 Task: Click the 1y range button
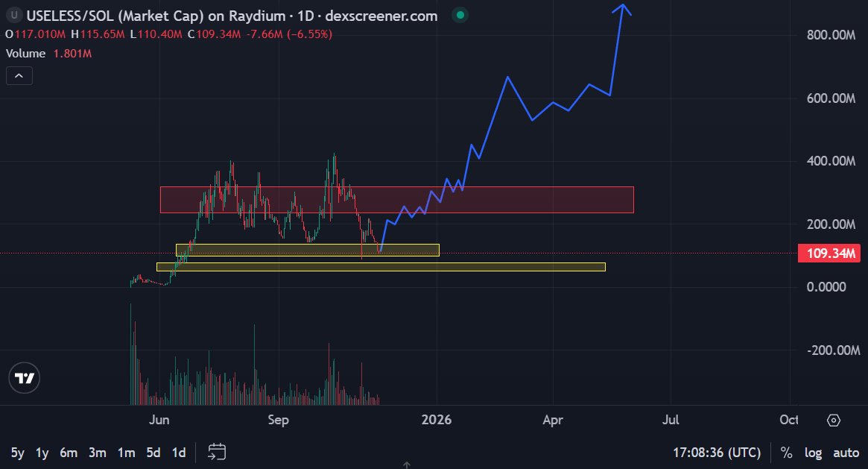point(42,453)
